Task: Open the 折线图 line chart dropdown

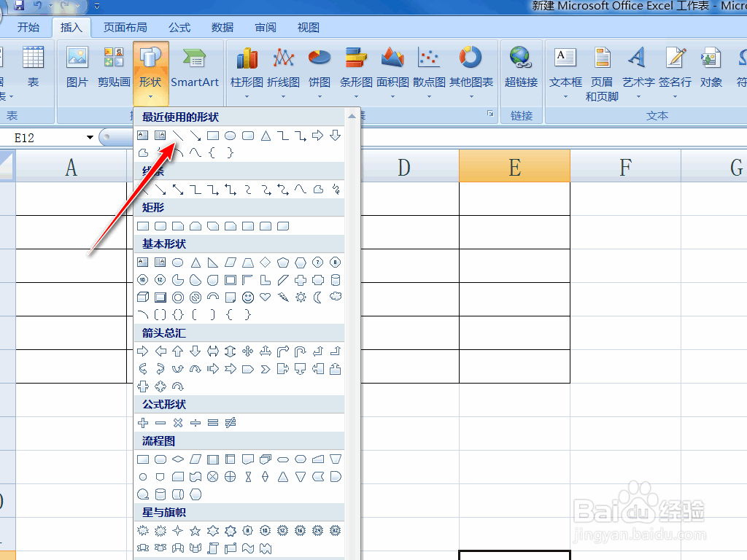Action: (x=284, y=71)
